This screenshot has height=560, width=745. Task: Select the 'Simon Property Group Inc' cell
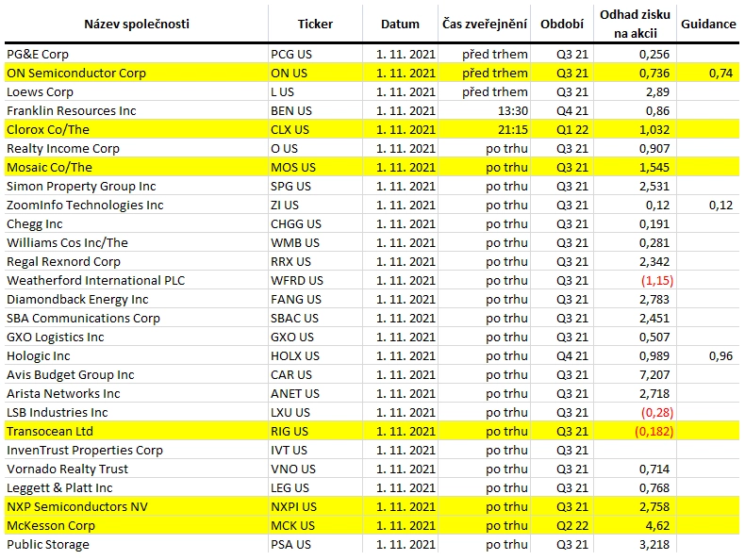(x=137, y=186)
